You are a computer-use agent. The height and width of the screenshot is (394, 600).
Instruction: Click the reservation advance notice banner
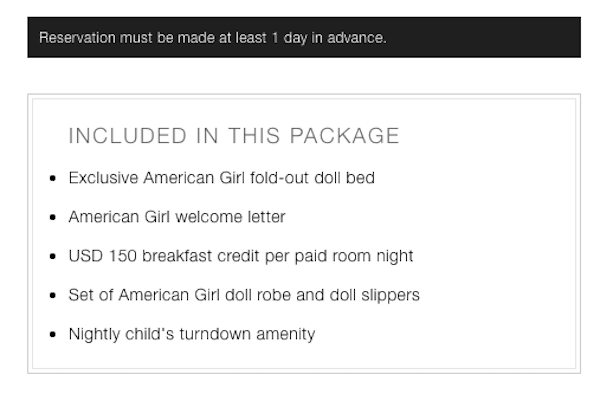tap(304, 37)
